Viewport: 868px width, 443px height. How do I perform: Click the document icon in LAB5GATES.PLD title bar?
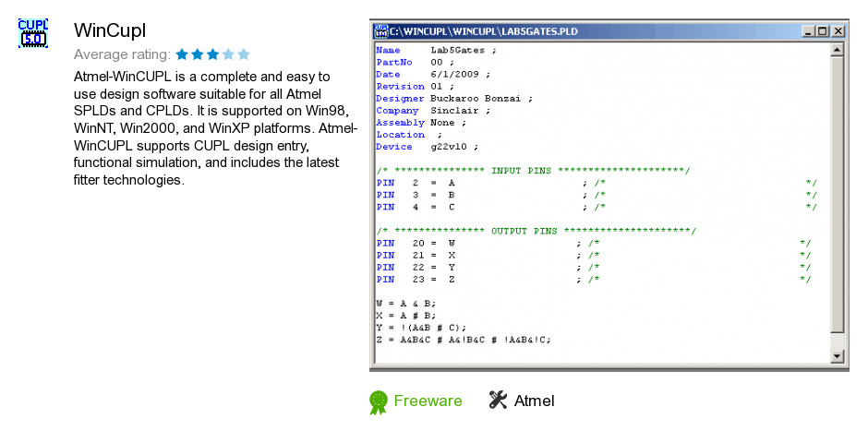(x=380, y=31)
